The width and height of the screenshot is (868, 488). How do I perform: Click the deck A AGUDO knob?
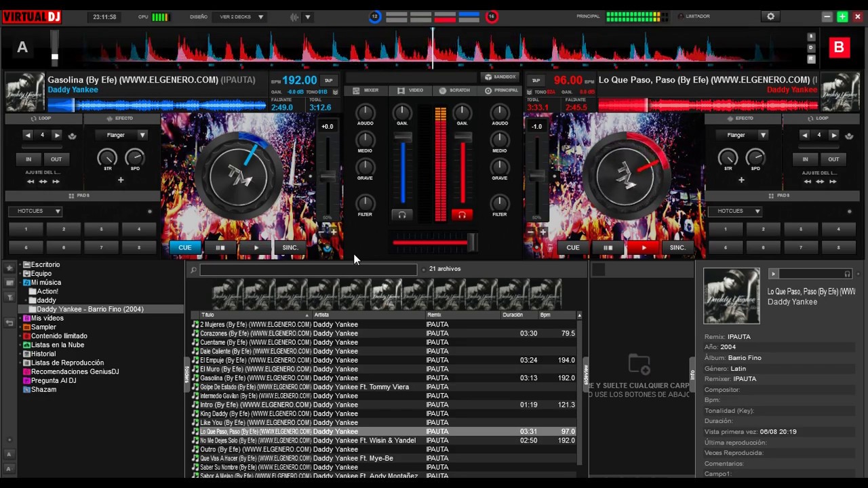pyautogui.click(x=366, y=113)
